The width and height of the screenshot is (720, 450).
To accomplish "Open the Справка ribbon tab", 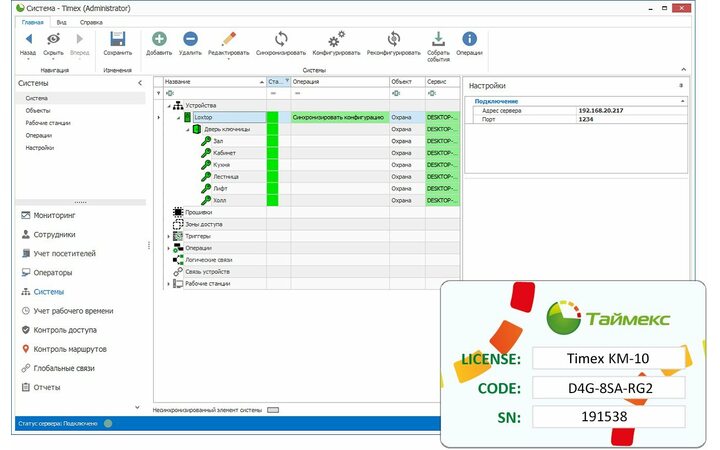I will coord(90,21).
